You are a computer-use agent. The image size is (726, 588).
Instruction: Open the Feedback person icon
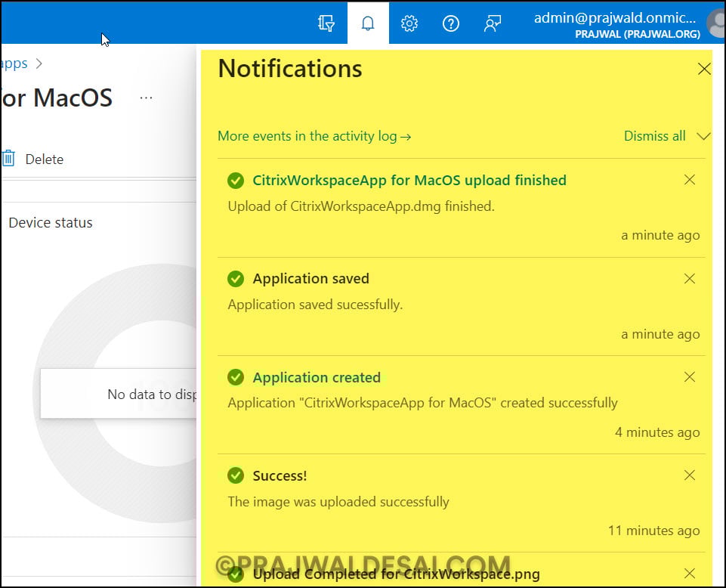(x=492, y=23)
